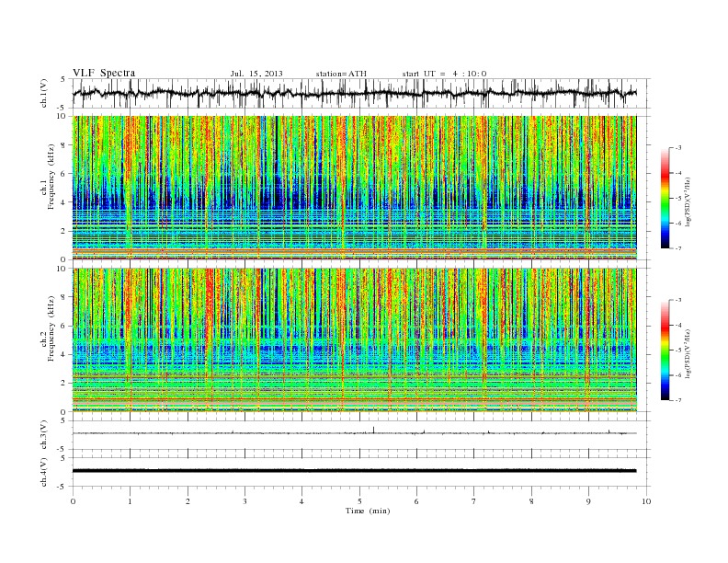Click the 'ch.3(V)' axis label

(44, 435)
